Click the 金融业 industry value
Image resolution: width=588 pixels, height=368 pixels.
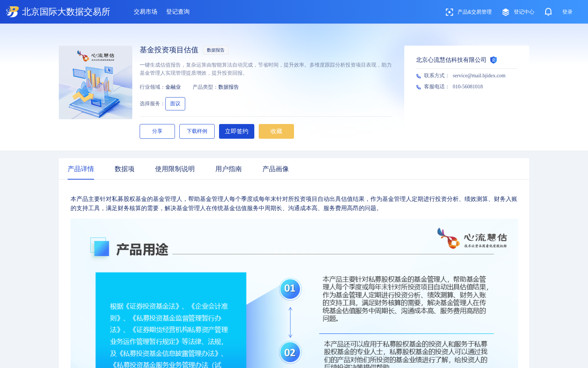coord(173,87)
